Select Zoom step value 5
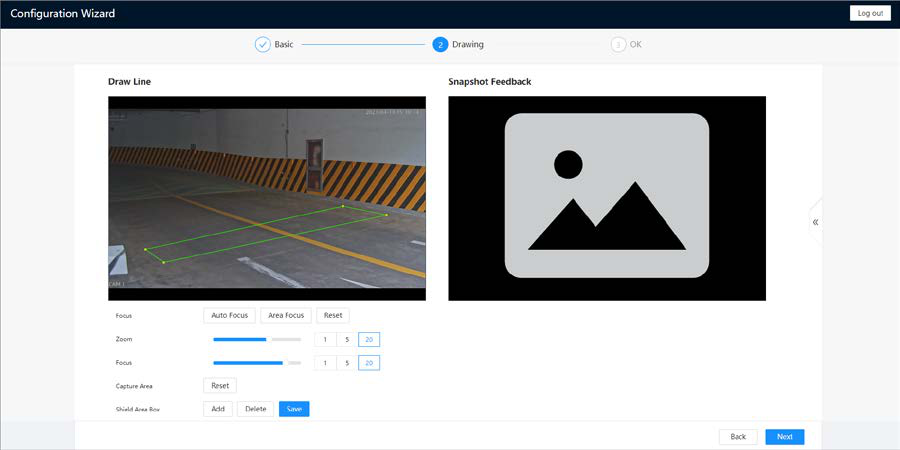This screenshot has height=450, width=900. pyautogui.click(x=347, y=340)
